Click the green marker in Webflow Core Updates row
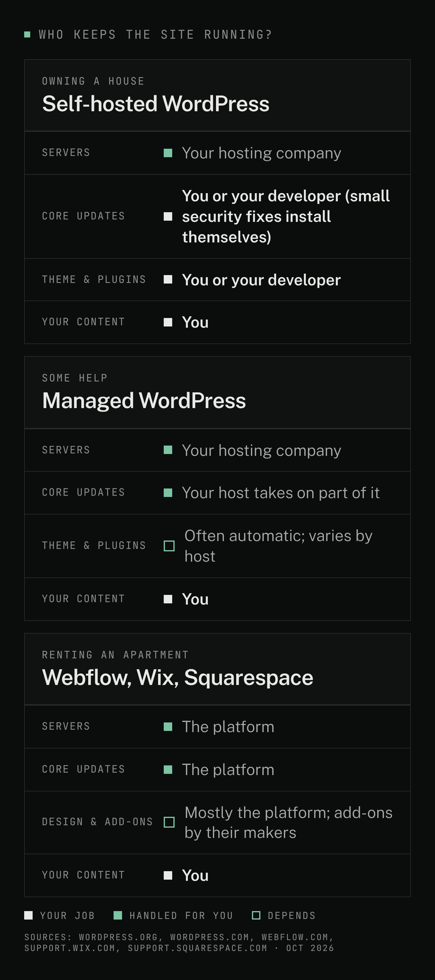 168,770
